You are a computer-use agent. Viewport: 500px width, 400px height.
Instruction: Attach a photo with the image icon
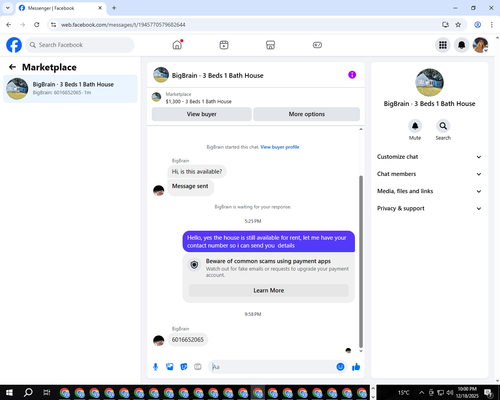coord(170,367)
